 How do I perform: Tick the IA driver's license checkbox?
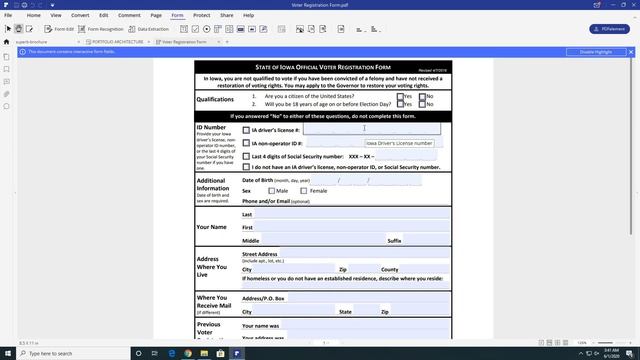(x=246, y=130)
